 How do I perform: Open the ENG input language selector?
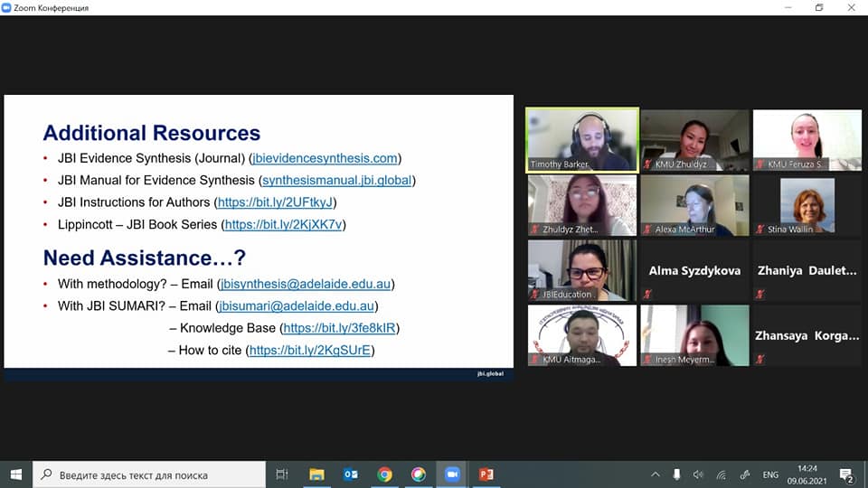pyautogui.click(x=770, y=474)
